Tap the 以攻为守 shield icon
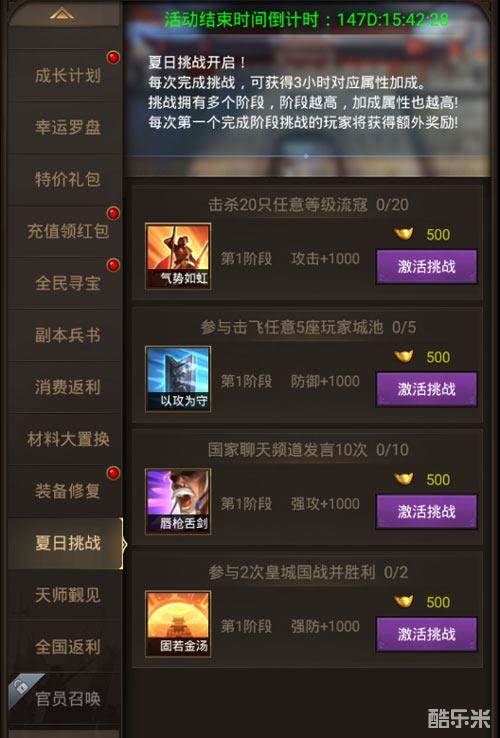Image resolution: width=500 pixels, height=738 pixels. (x=178, y=379)
